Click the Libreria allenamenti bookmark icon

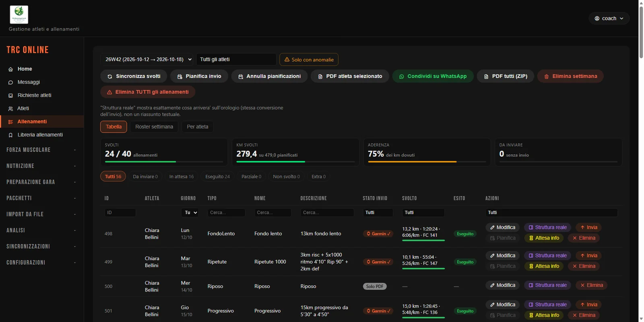click(10, 135)
